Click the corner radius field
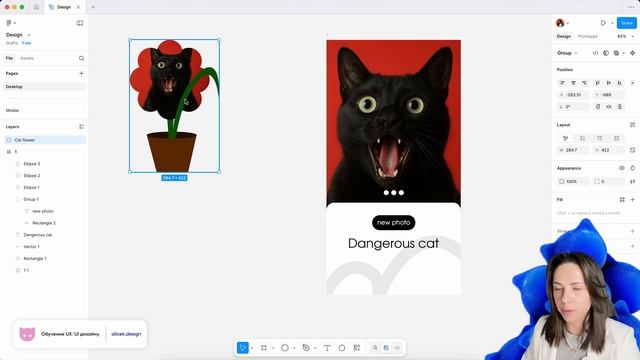 point(609,182)
